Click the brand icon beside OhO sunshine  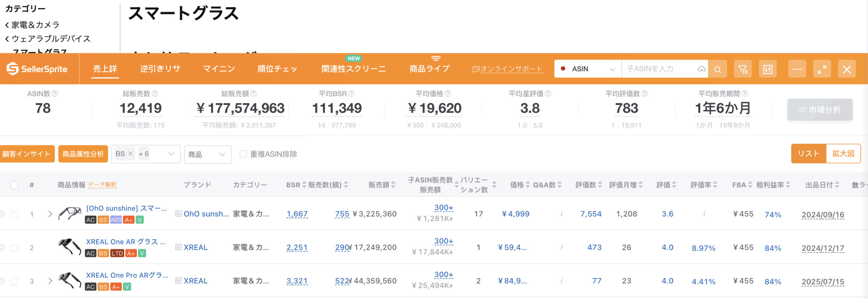click(x=178, y=214)
